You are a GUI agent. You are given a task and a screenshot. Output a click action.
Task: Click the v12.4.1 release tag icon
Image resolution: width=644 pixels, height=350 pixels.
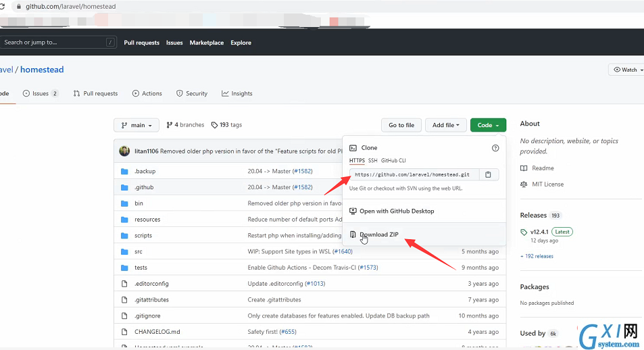click(524, 232)
